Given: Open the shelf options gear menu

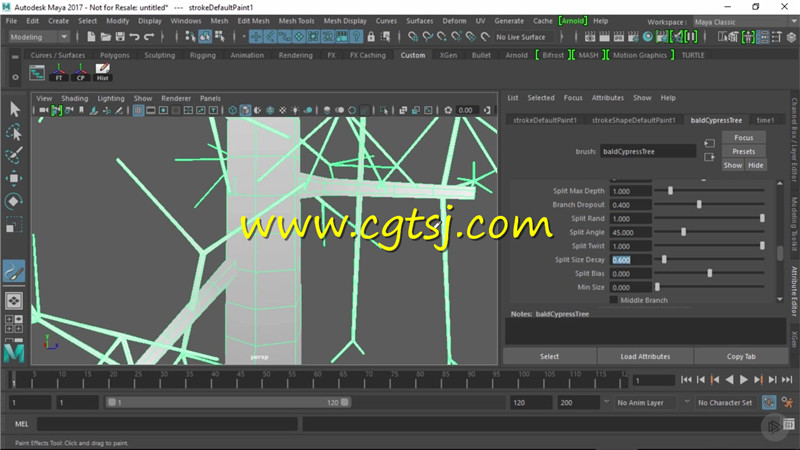Looking at the screenshot, I should click(x=15, y=77).
